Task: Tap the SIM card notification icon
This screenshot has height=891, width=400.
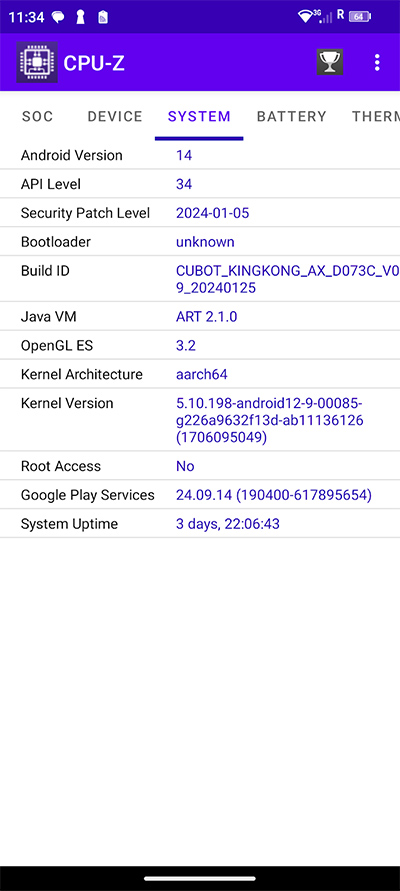Action: coord(103,17)
